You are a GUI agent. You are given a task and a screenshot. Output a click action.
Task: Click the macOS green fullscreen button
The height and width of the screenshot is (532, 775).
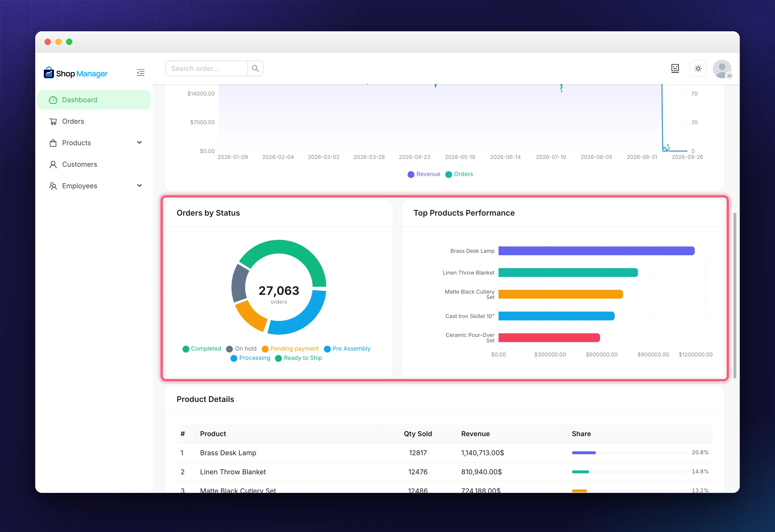click(x=69, y=42)
